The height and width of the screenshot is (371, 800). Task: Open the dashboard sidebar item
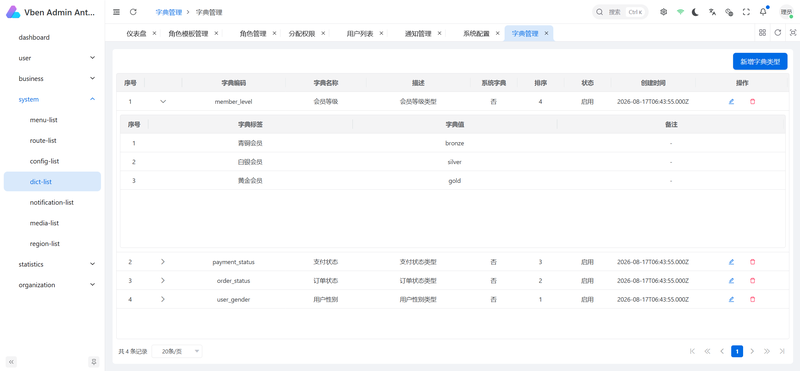[x=52, y=37]
